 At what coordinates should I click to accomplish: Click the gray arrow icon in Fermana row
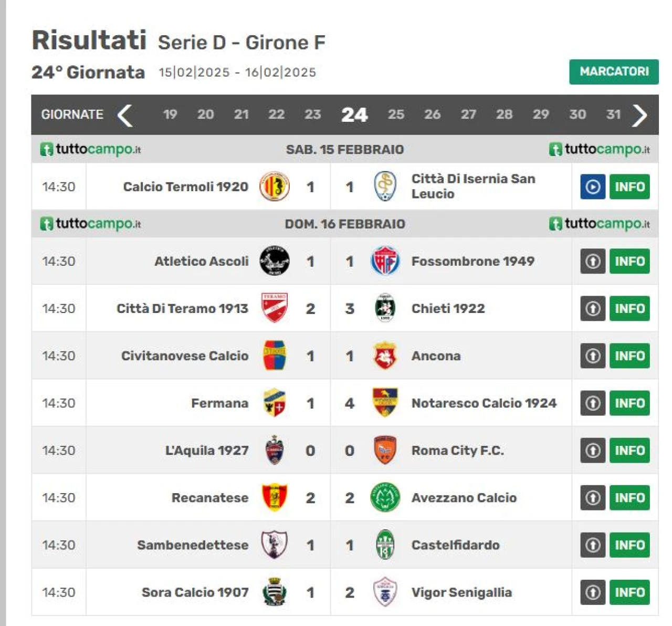(x=593, y=403)
